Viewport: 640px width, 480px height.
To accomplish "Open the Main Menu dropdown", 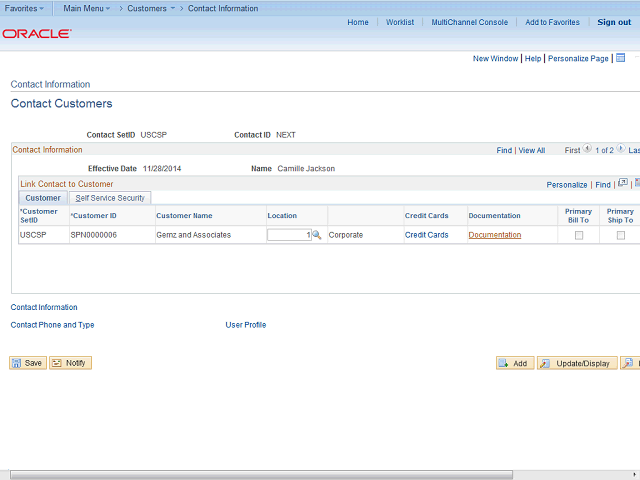I will [87, 8].
